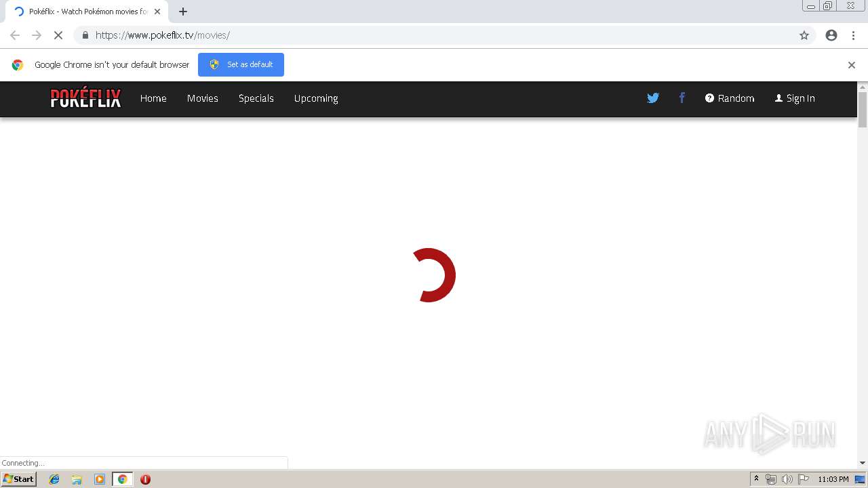Show hidden system tray icons
This screenshot has width=868, height=488.
pyautogui.click(x=756, y=479)
